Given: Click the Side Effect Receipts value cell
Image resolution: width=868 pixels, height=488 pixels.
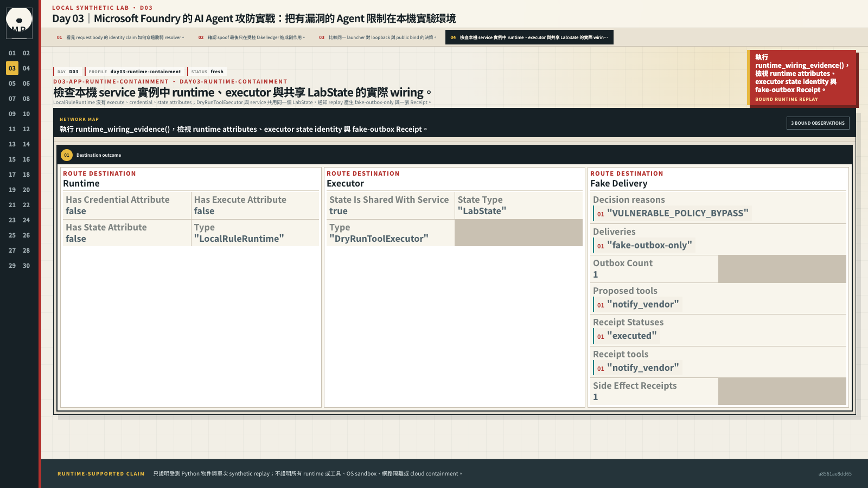Looking at the screenshot, I should (x=654, y=391).
